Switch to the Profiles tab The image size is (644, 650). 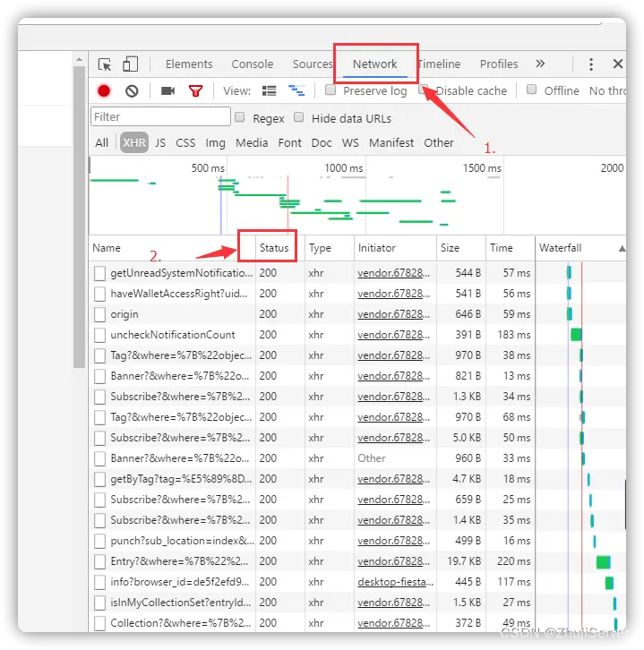(x=499, y=64)
